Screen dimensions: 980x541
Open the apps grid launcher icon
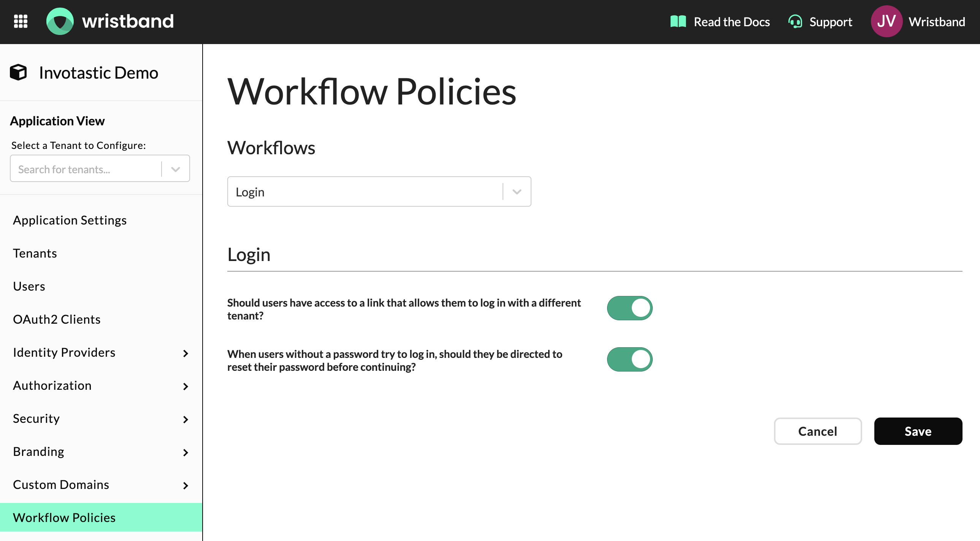coord(21,21)
